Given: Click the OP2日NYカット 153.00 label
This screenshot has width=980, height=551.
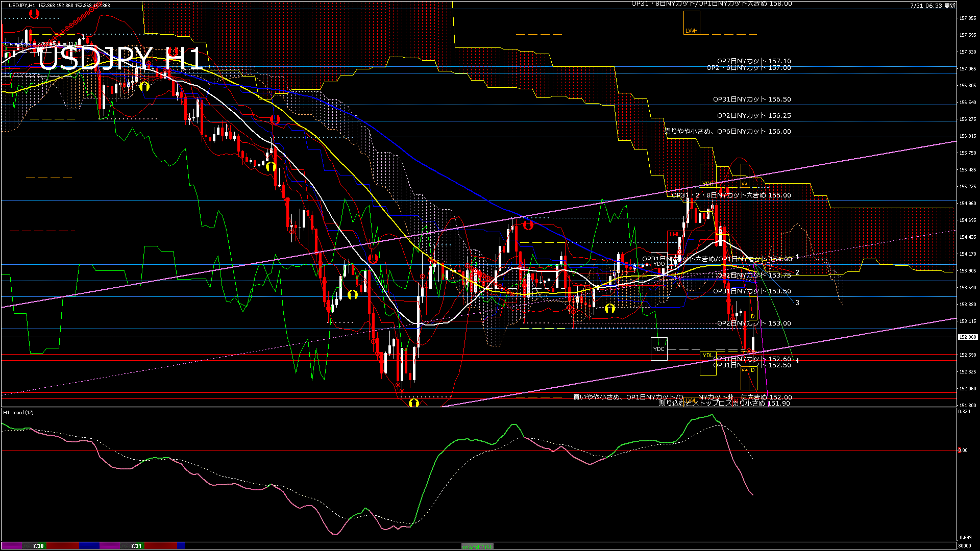Looking at the screenshot, I should [x=754, y=323].
